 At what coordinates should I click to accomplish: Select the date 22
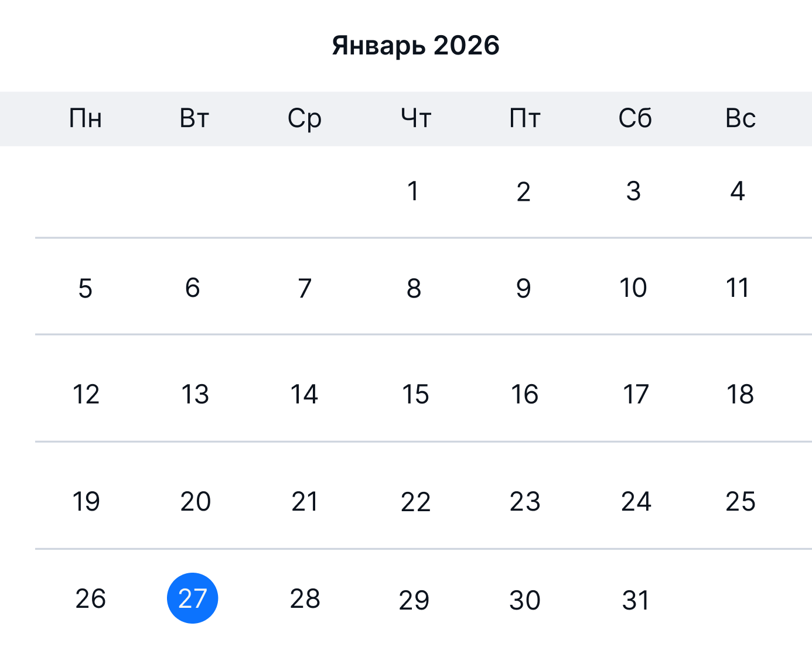[415, 502]
